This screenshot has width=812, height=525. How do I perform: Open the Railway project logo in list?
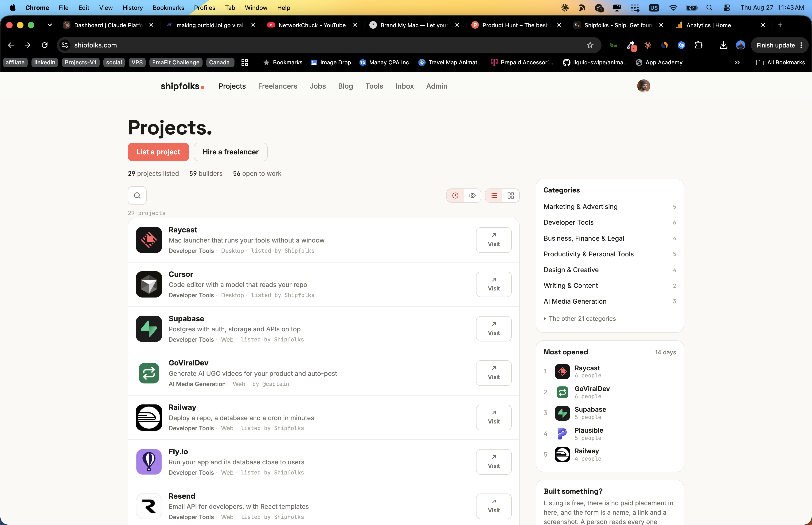[149, 417]
